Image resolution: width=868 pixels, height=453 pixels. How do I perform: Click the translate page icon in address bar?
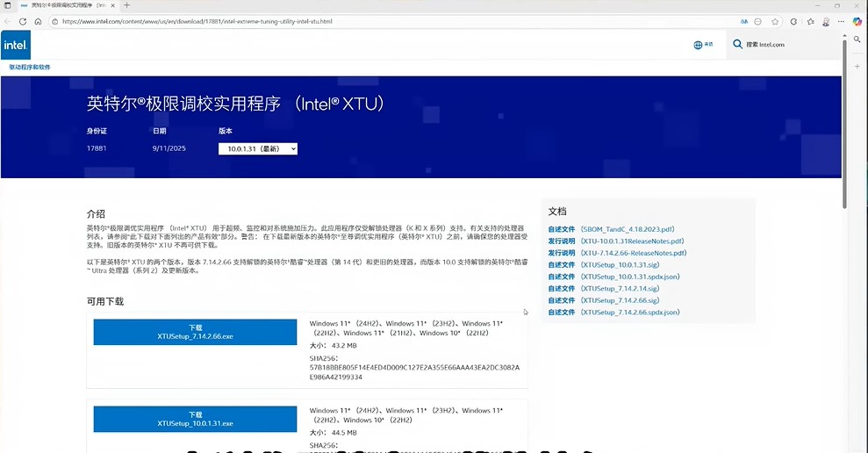(x=744, y=22)
